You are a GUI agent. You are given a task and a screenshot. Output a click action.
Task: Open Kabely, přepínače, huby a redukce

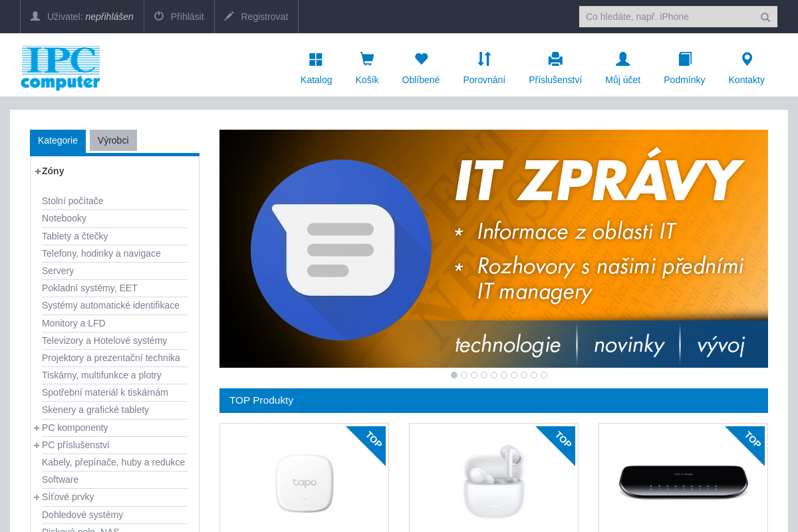pyautogui.click(x=114, y=462)
